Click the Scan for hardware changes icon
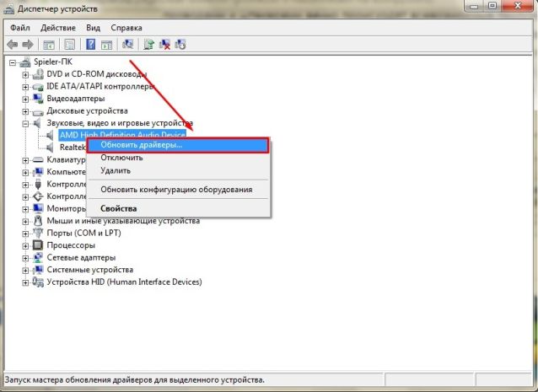The image size is (538, 392). [128, 44]
